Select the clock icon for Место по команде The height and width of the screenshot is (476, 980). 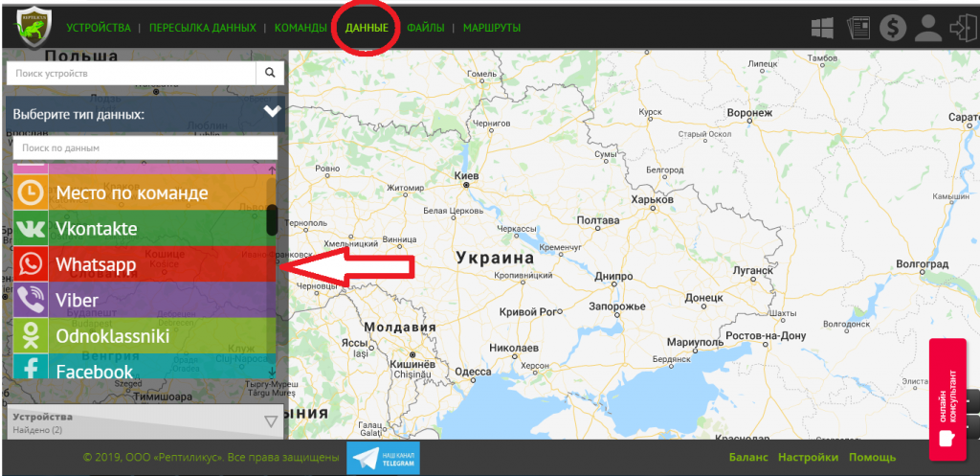click(x=31, y=193)
